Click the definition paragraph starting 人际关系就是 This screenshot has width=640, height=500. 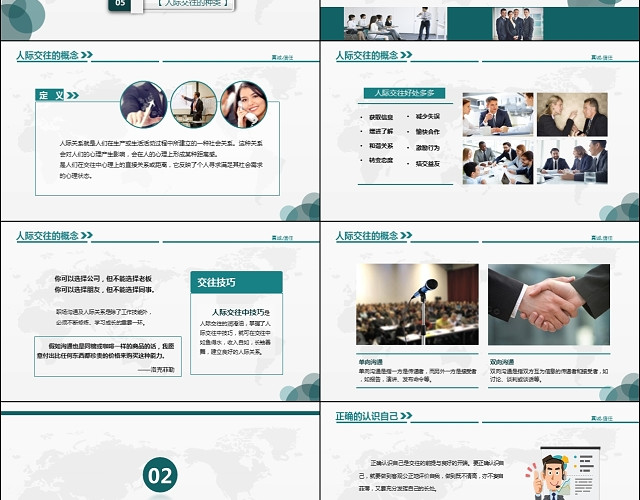[161, 160]
